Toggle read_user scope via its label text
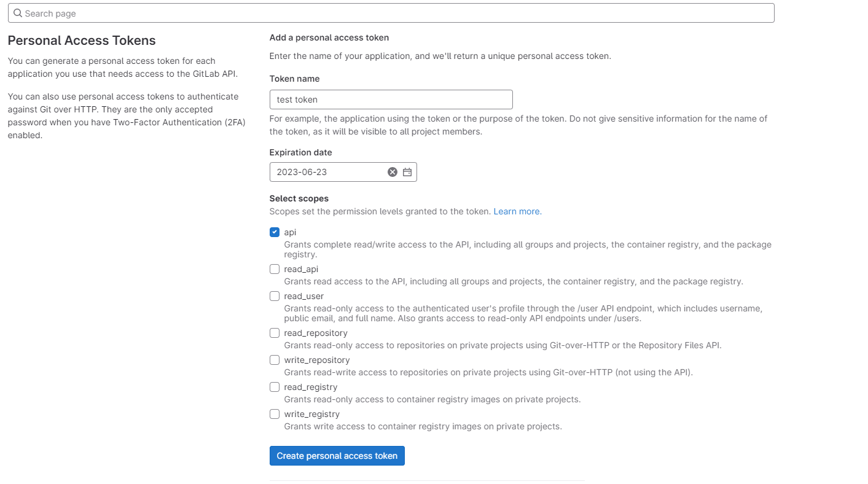This screenshot has height=484, width=868. (303, 296)
